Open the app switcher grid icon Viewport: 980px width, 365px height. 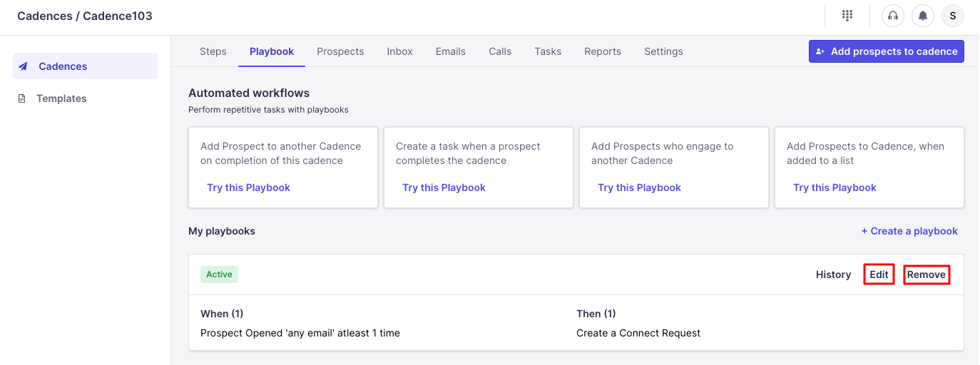847,16
